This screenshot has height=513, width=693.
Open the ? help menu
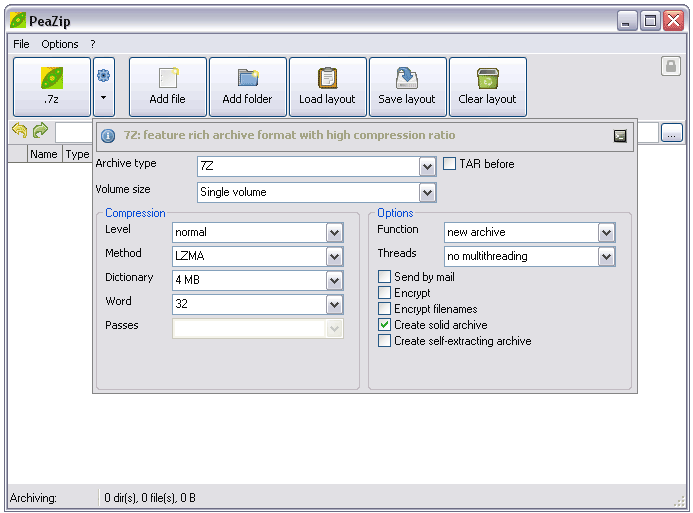92,44
